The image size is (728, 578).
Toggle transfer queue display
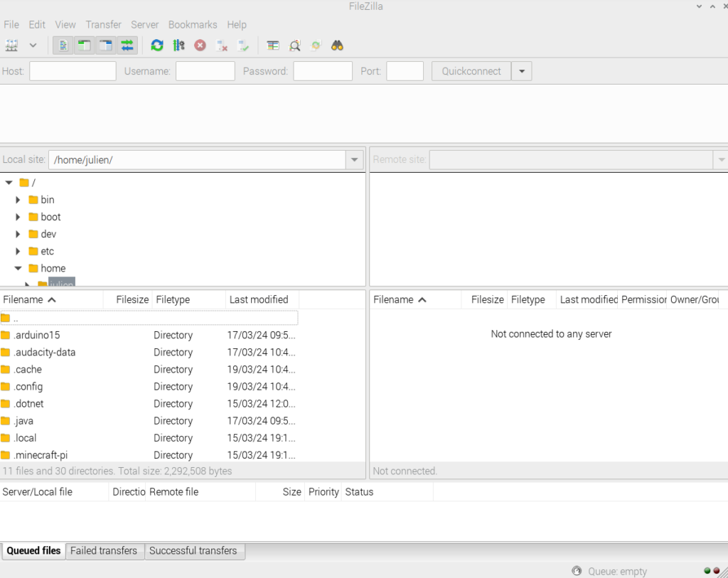click(127, 46)
